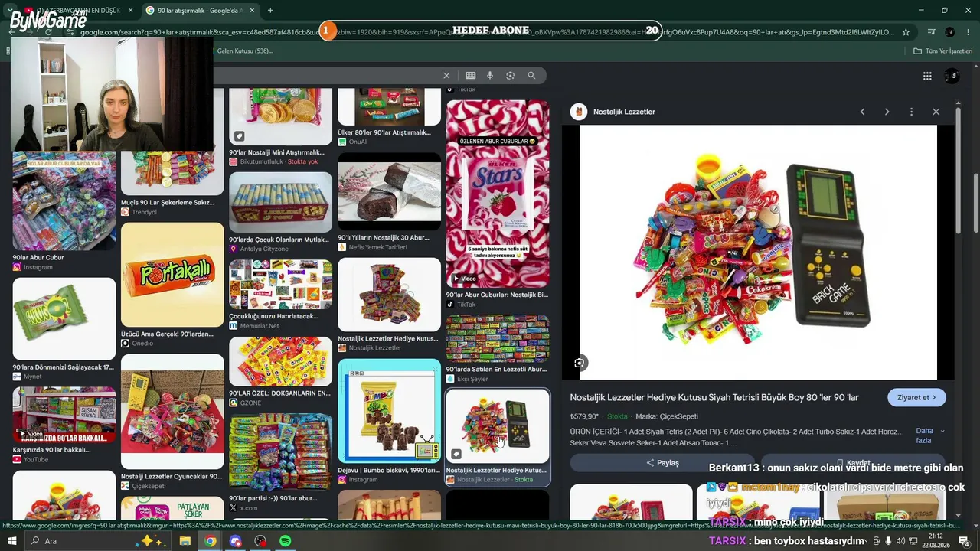Viewport: 980px width, 551px height.
Task: Close the '90 lar atıştırmalık' Google tab
Action: tap(252, 11)
